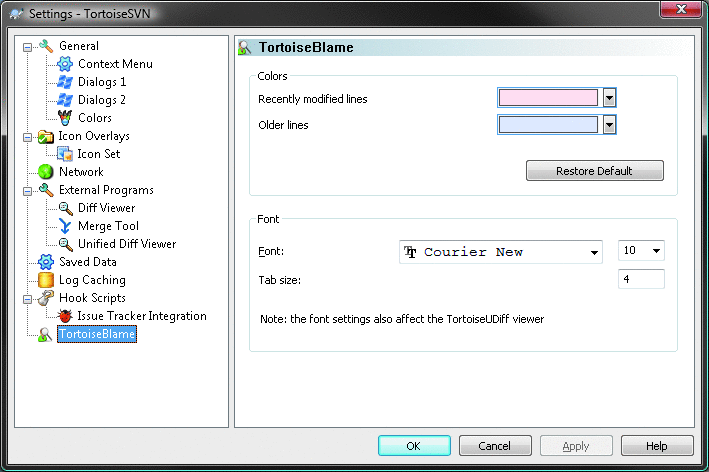Select External Programs in the tree

(x=106, y=190)
